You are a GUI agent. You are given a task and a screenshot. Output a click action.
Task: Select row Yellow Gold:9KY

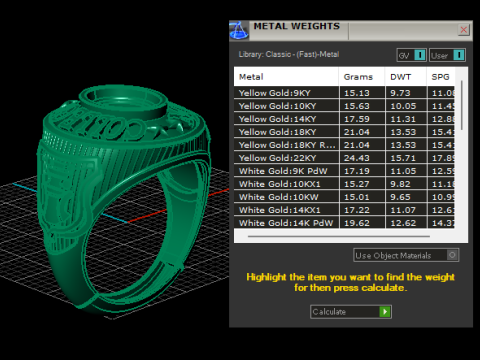coord(344,93)
